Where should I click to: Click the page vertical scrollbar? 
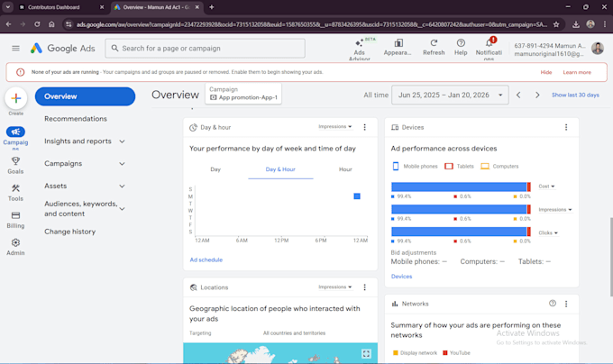610,257
